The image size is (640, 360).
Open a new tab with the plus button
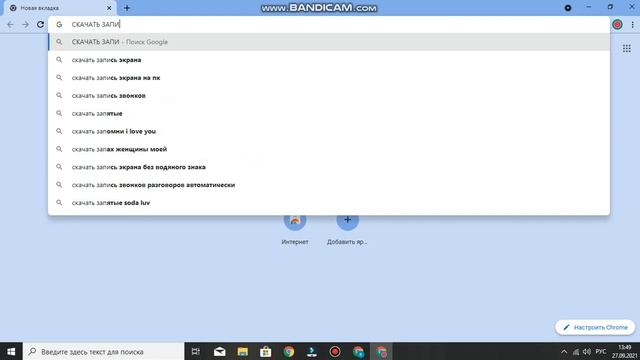[x=127, y=8]
